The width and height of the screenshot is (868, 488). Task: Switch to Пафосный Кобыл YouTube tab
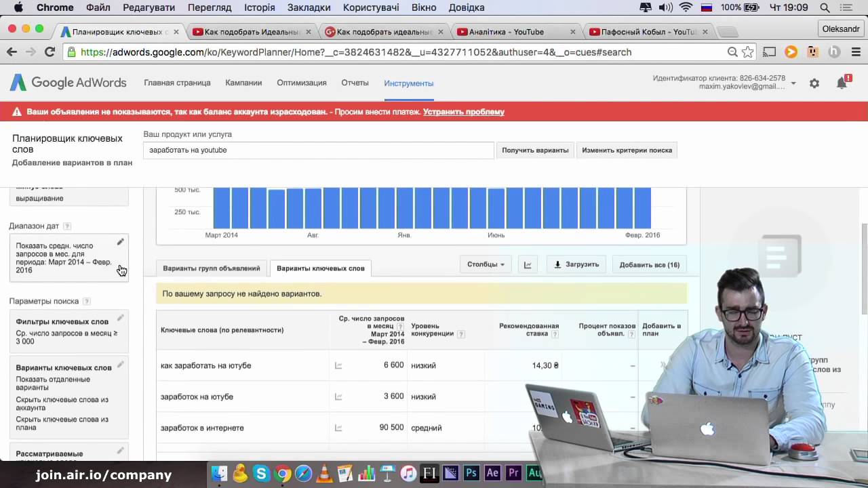(x=648, y=32)
